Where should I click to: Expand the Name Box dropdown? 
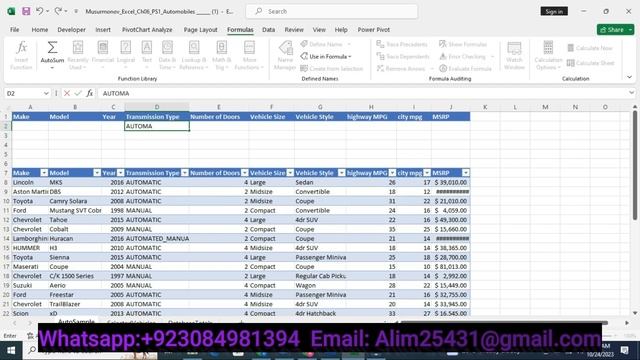tap(46, 93)
